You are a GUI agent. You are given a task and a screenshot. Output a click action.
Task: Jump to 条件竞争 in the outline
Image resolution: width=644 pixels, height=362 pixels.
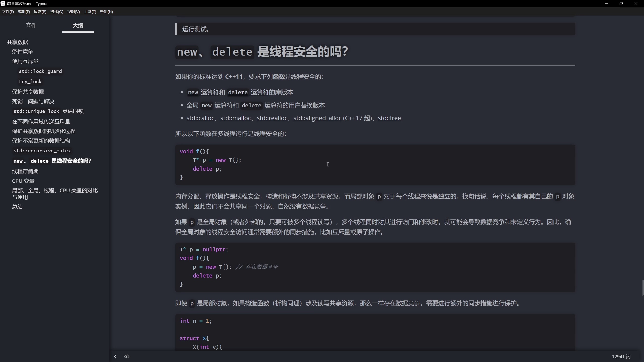[x=23, y=52]
